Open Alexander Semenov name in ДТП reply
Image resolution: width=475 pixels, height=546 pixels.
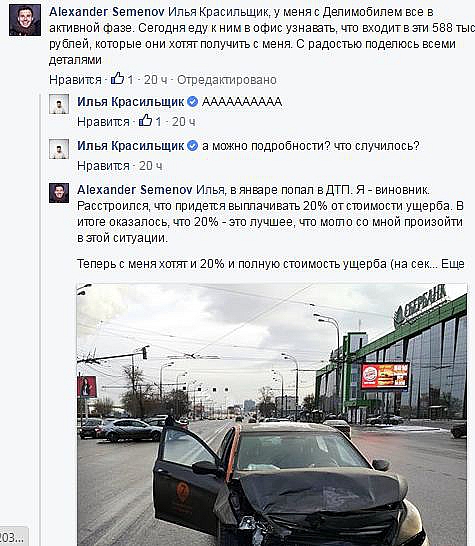click(134, 190)
